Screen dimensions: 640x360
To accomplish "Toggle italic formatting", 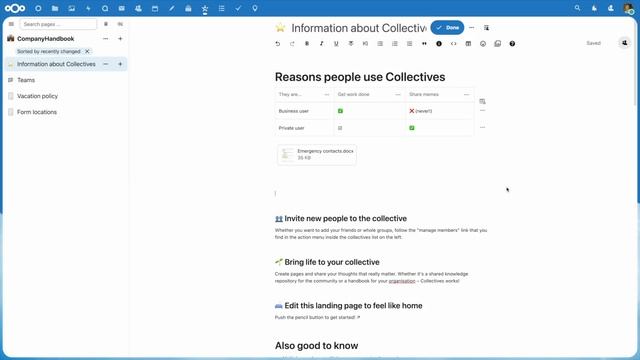I will coord(322,44).
